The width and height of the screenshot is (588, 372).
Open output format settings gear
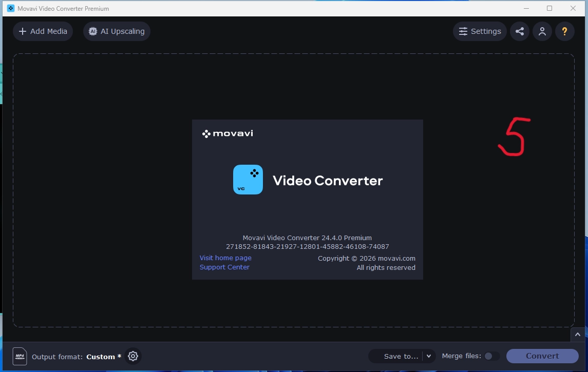133,356
